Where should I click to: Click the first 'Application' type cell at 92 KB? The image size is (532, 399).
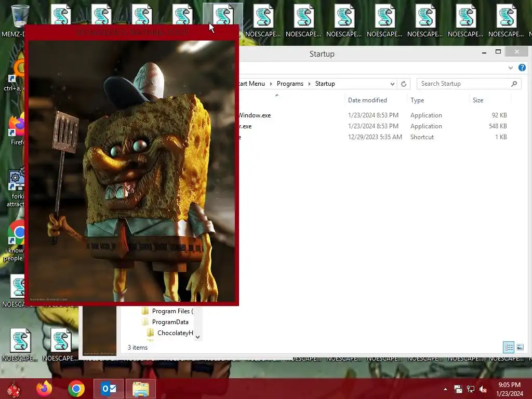point(426,115)
